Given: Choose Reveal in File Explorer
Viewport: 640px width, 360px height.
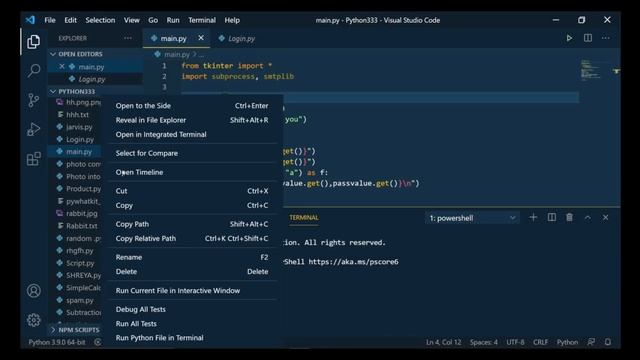Looking at the screenshot, I should (192, 120).
